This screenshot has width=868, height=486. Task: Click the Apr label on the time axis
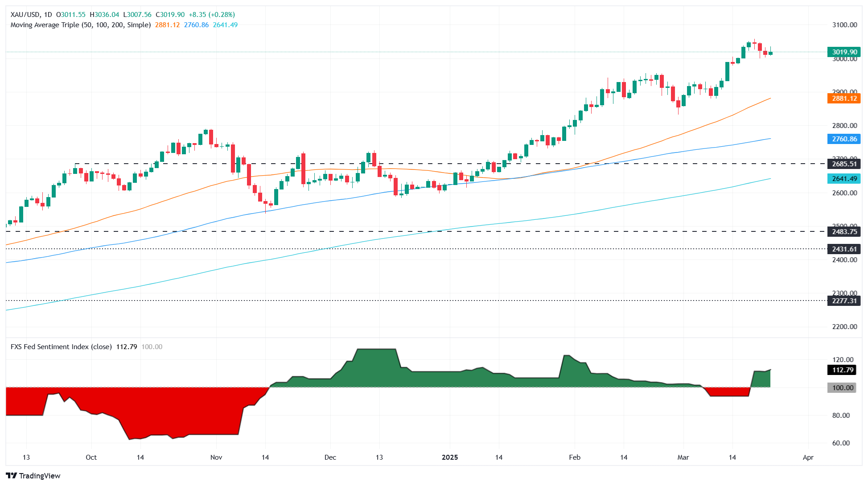coord(808,457)
